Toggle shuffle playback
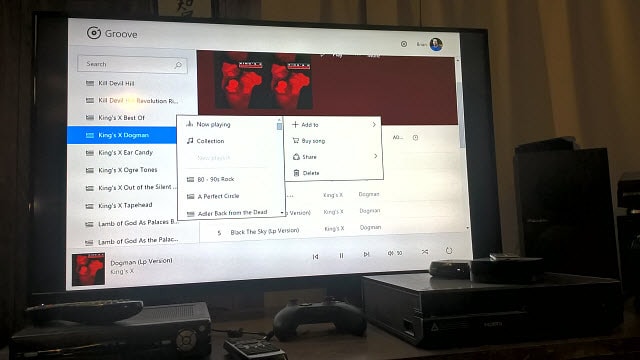The height and width of the screenshot is (360, 640). tap(425, 252)
